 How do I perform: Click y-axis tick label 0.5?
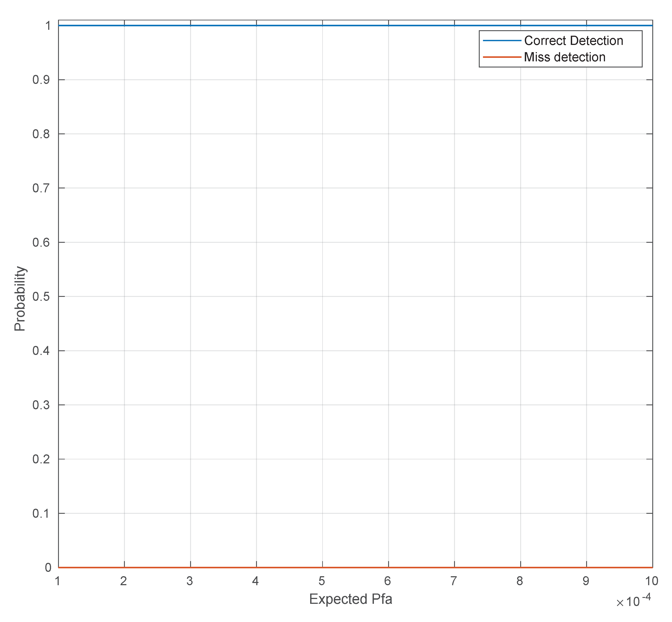[x=41, y=296]
